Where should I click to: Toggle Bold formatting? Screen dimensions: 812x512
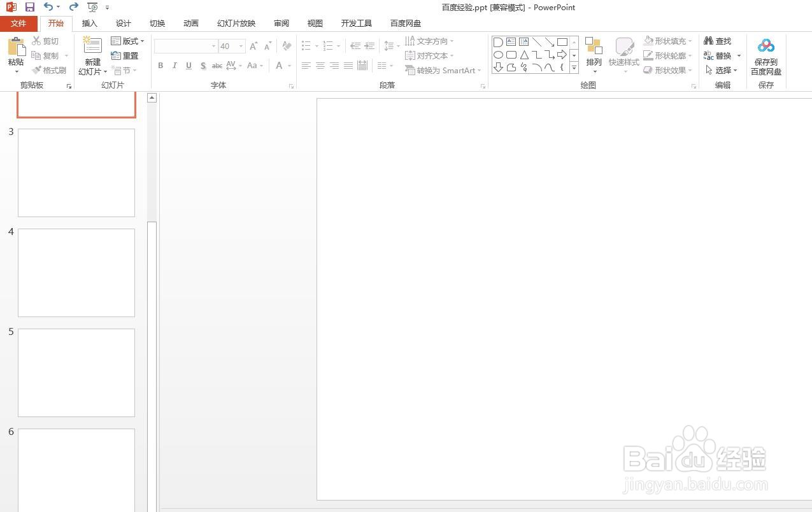point(160,66)
